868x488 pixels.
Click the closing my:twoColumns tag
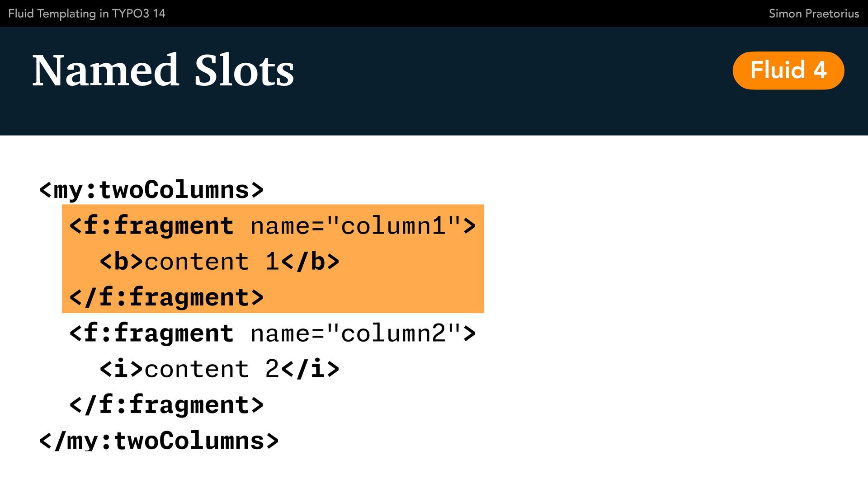(159, 441)
